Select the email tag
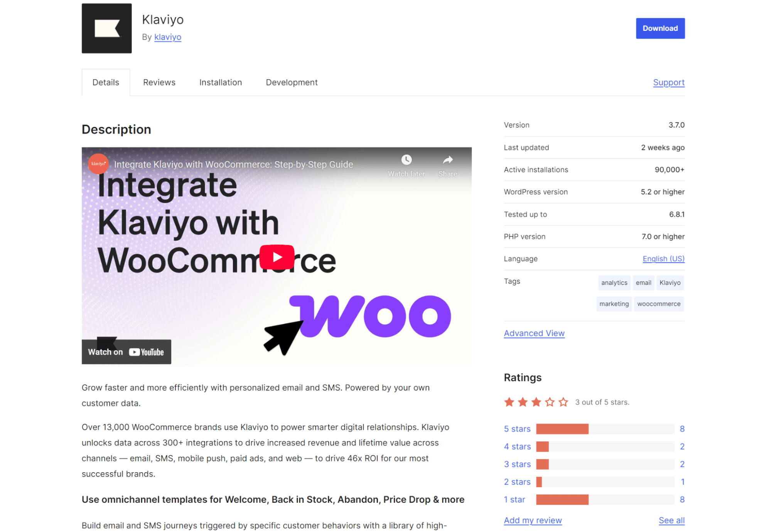 point(643,283)
